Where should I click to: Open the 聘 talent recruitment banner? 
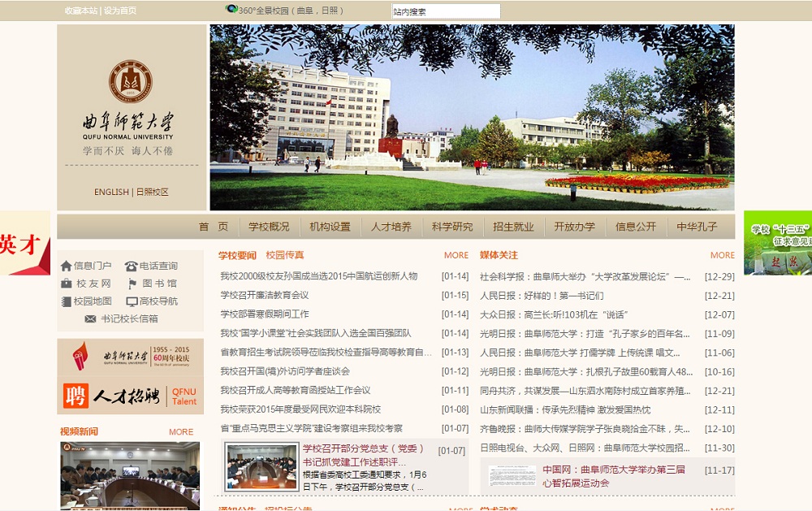(131, 396)
